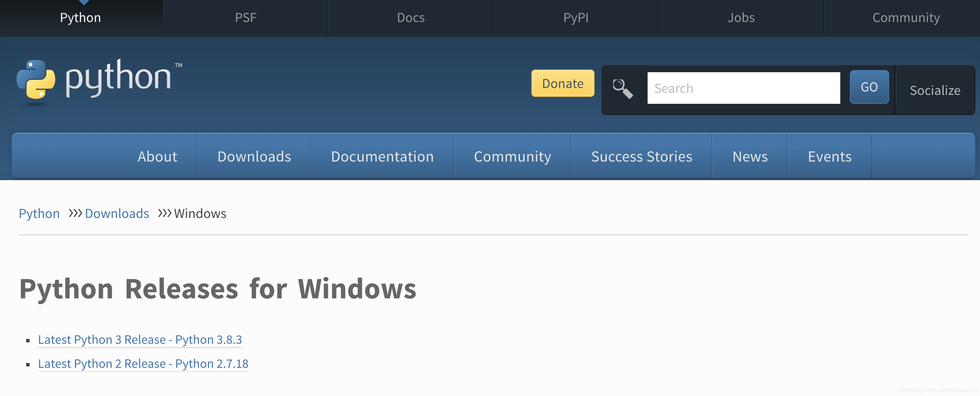Open Community in the blue navigation bar
The width and height of the screenshot is (980, 396).
click(x=512, y=156)
